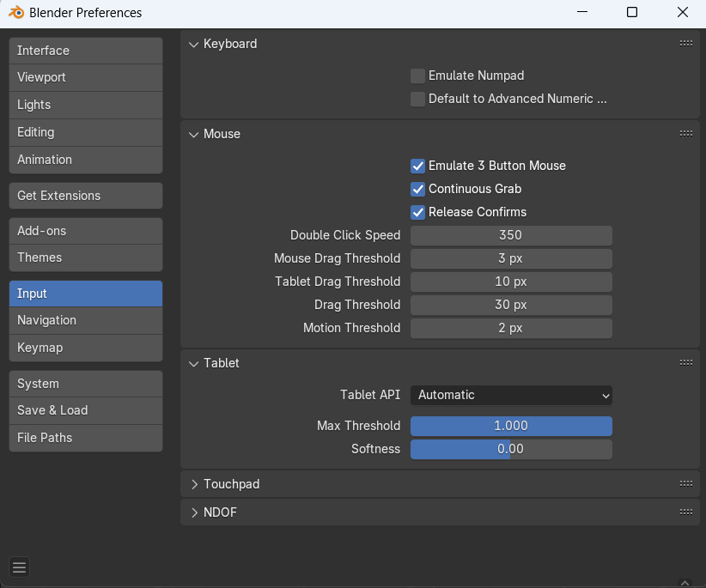Screen dimensions: 706x588
Task: Select the Editing tab
Action: coord(86,132)
